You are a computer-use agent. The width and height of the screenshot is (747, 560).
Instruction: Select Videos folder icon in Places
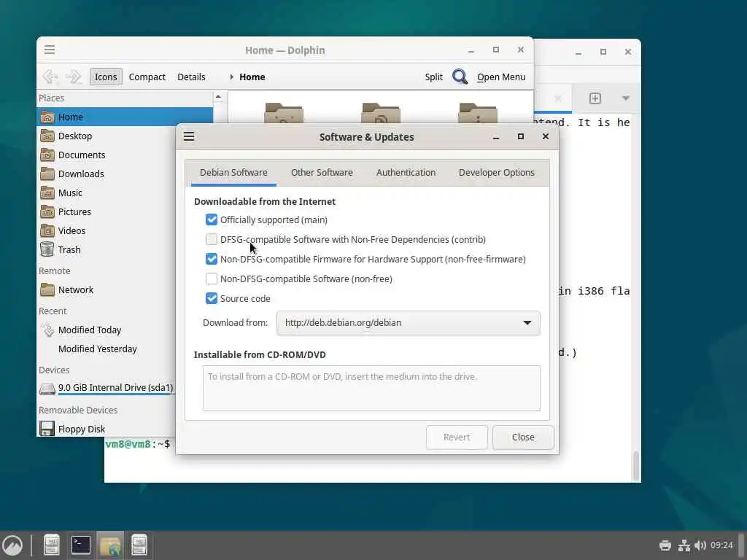(47, 230)
